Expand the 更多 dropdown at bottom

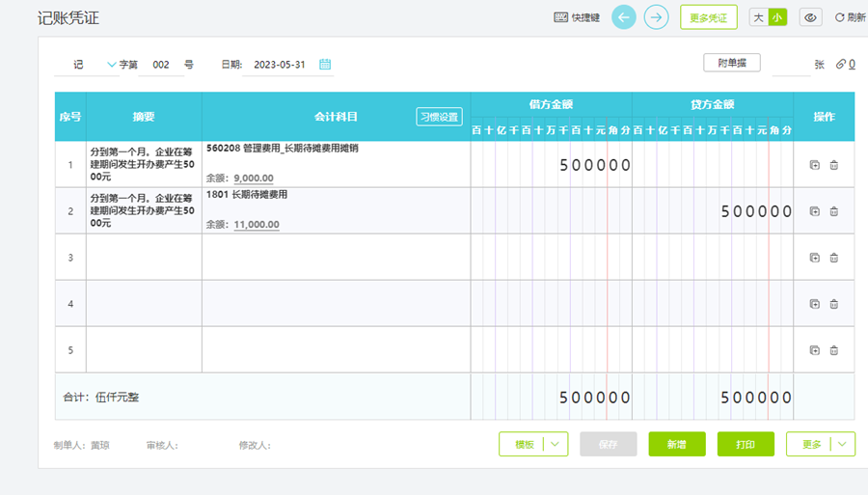[842, 444]
